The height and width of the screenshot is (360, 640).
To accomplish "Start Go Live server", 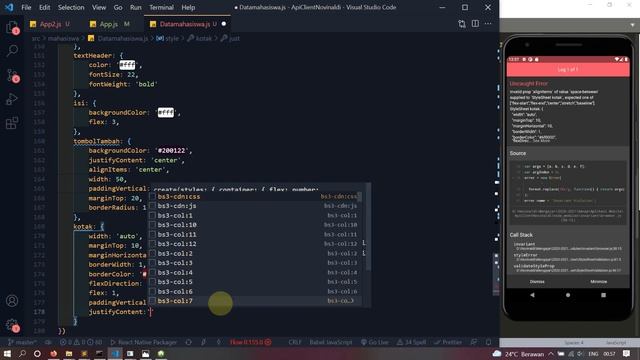I will [375, 342].
